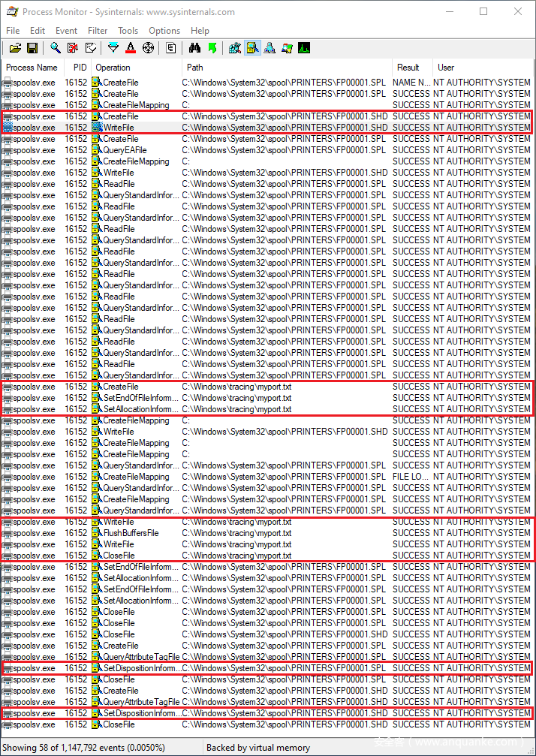Select the SetDispositionInform... FP00001.SHD row

pos(267,713)
